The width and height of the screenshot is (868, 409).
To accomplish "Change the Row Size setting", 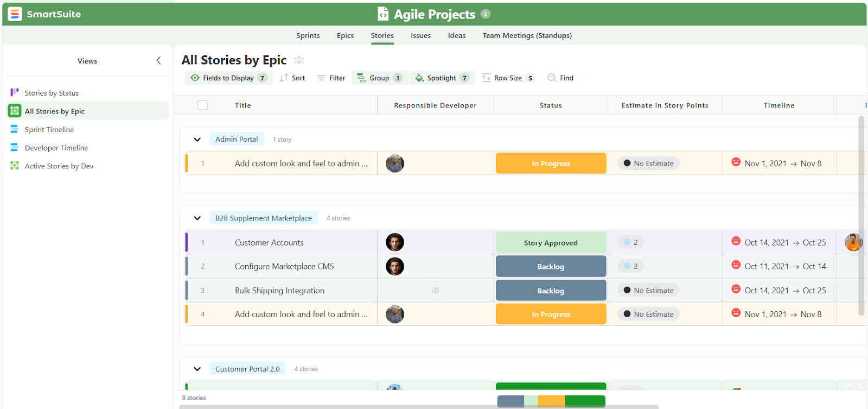I will [508, 78].
